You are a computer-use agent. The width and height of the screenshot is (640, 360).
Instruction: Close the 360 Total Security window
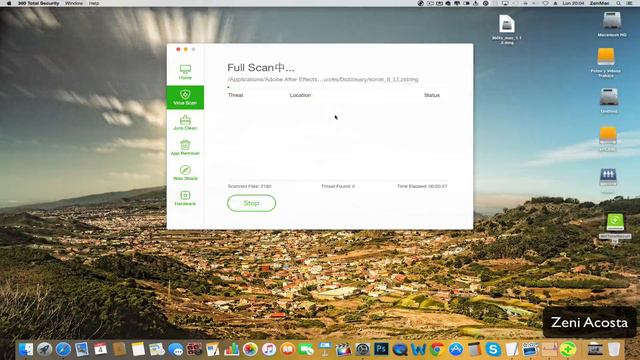coord(178,49)
